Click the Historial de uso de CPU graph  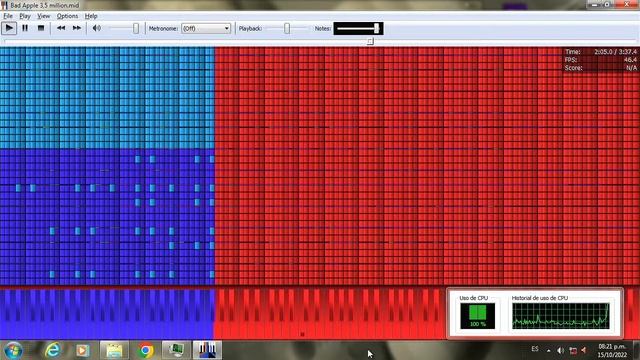[x=561, y=316]
